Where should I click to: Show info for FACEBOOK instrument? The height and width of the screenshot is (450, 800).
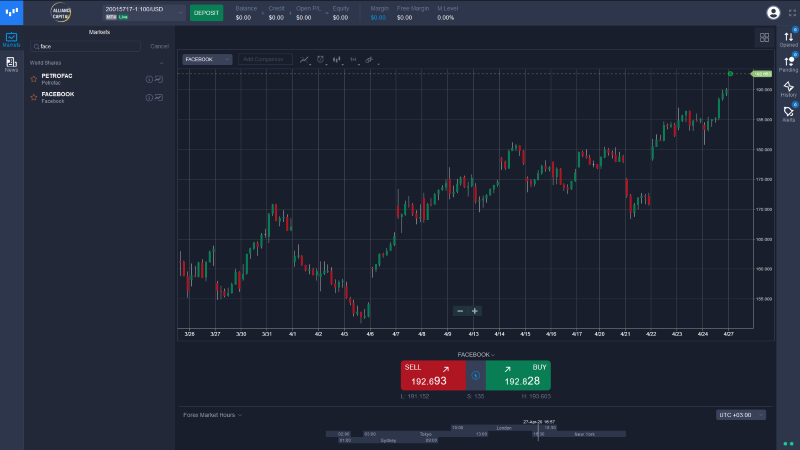[x=149, y=97]
